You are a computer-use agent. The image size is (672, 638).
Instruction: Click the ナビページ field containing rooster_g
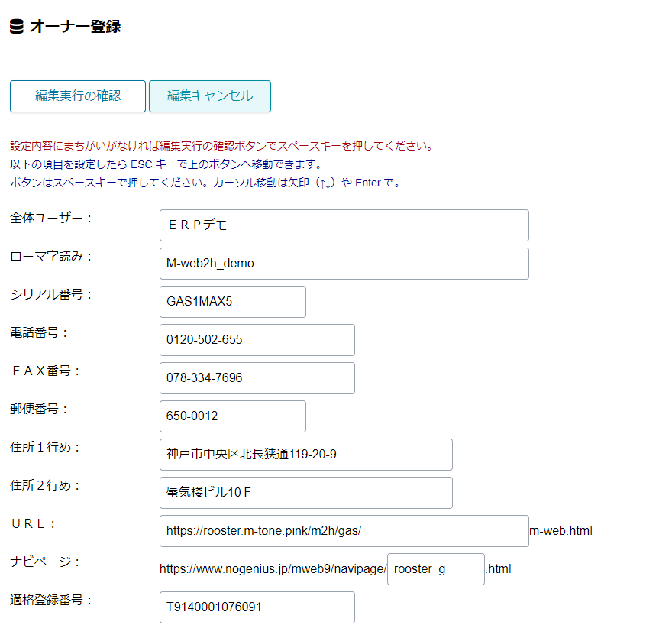pyautogui.click(x=435, y=569)
